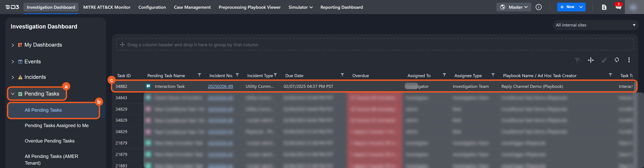Click the Due Date column header

tap(294, 76)
